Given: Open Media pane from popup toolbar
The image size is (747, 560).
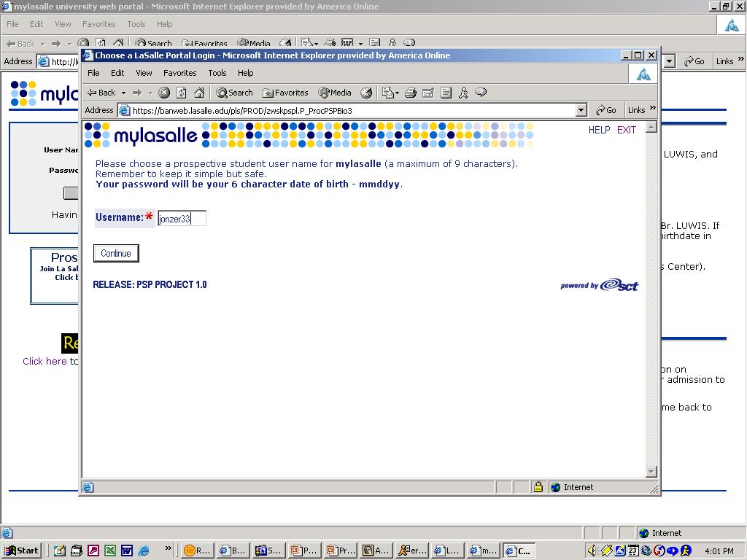Looking at the screenshot, I should 335,93.
